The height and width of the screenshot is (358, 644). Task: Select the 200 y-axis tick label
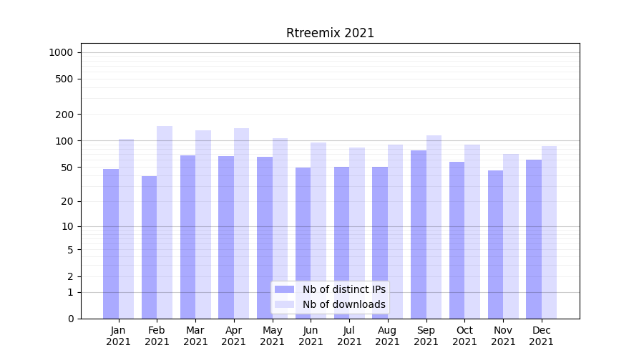65,115
